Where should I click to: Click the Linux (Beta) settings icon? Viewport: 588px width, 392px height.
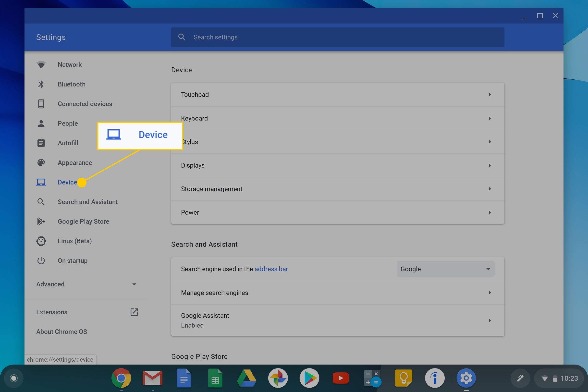[41, 241]
